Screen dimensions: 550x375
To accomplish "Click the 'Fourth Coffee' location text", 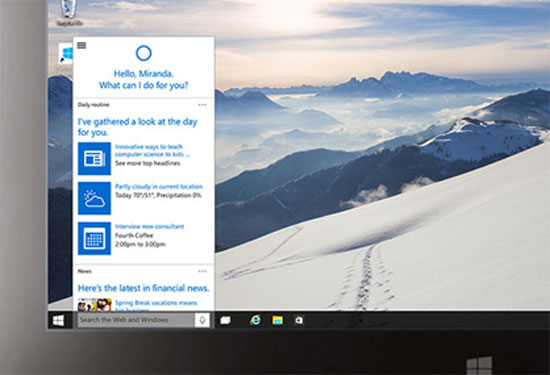I will tap(134, 235).
